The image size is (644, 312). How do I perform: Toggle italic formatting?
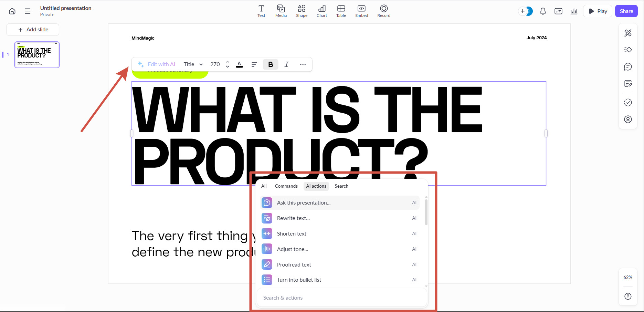click(x=286, y=64)
